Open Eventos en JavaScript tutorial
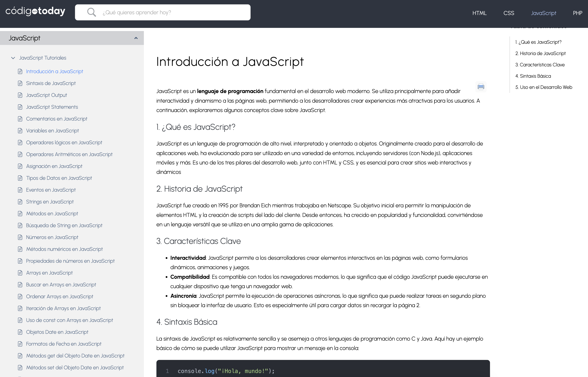Viewport: 588px width, 377px height. [x=51, y=190]
